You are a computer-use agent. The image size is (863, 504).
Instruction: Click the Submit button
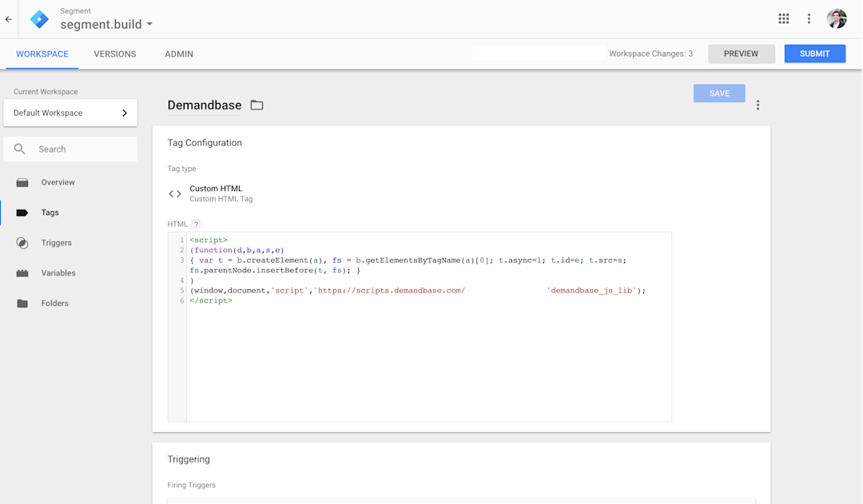coord(814,54)
